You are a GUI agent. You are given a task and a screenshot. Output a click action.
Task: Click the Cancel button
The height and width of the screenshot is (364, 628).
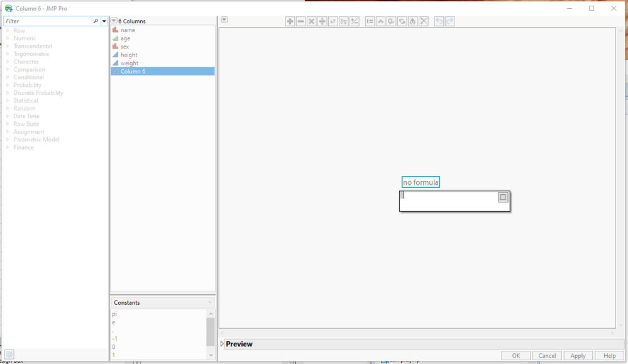coord(547,356)
